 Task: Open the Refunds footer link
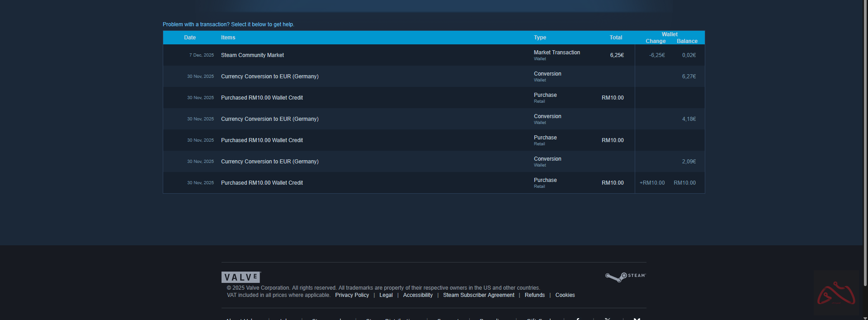click(x=534, y=295)
